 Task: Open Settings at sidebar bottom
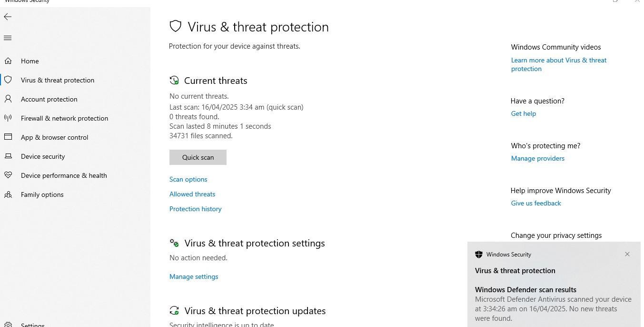tap(33, 325)
